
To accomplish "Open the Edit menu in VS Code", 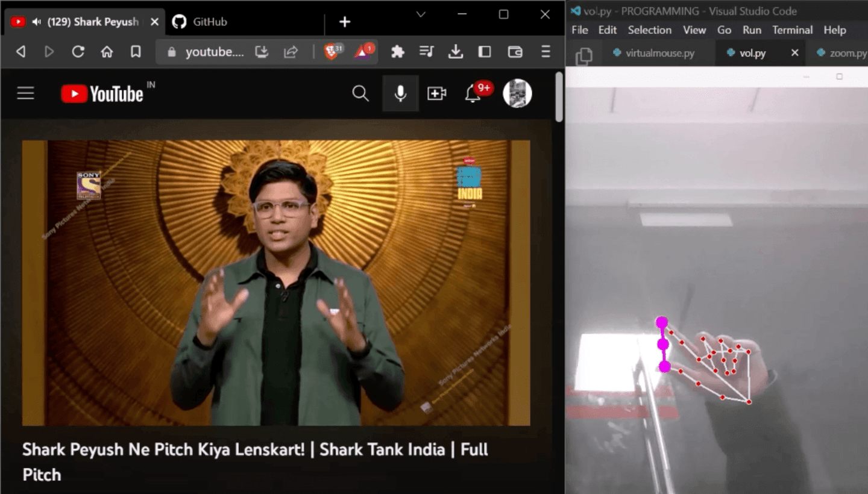I will [x=607, y=30].
